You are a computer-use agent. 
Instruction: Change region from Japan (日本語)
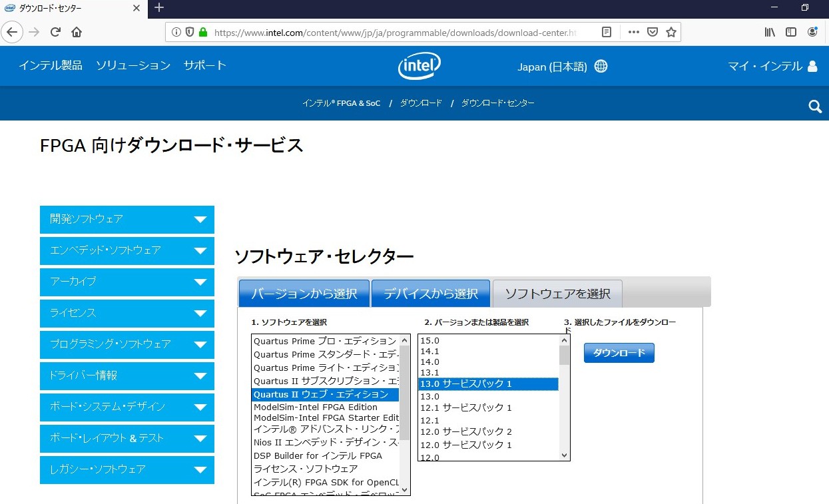(553, 67)
